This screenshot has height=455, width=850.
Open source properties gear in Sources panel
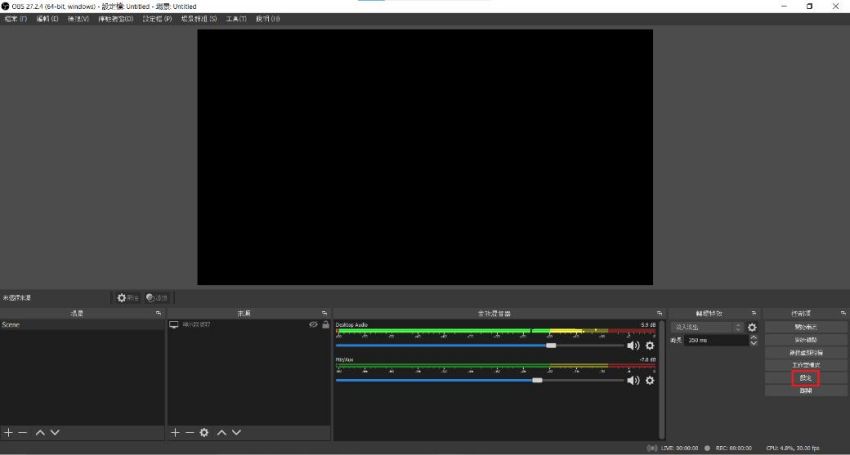[204, 432]
